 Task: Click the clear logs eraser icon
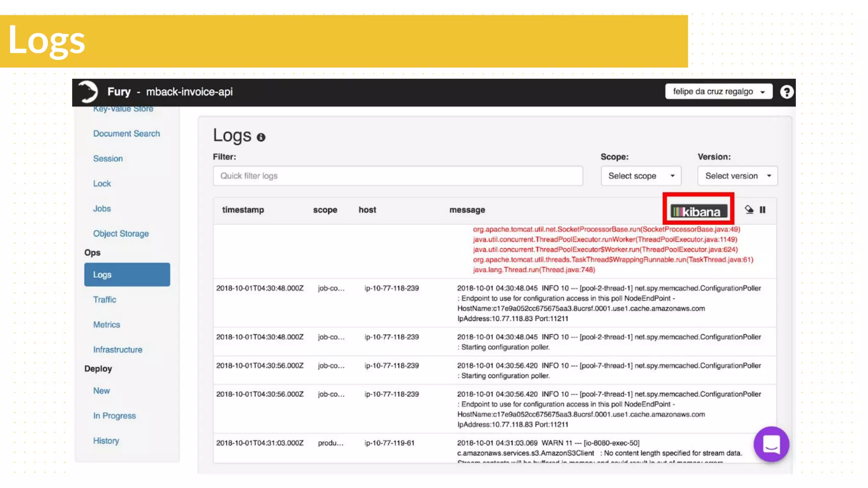(x=749, y=210)
